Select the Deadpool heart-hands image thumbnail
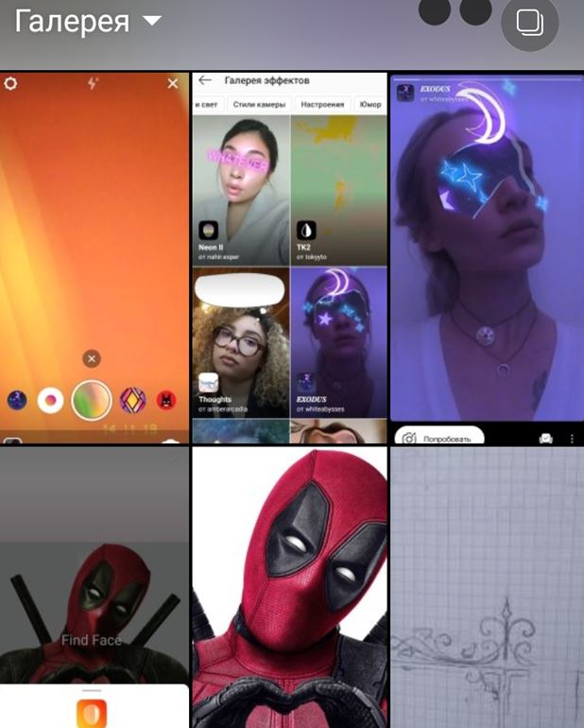 coord(289,587)
